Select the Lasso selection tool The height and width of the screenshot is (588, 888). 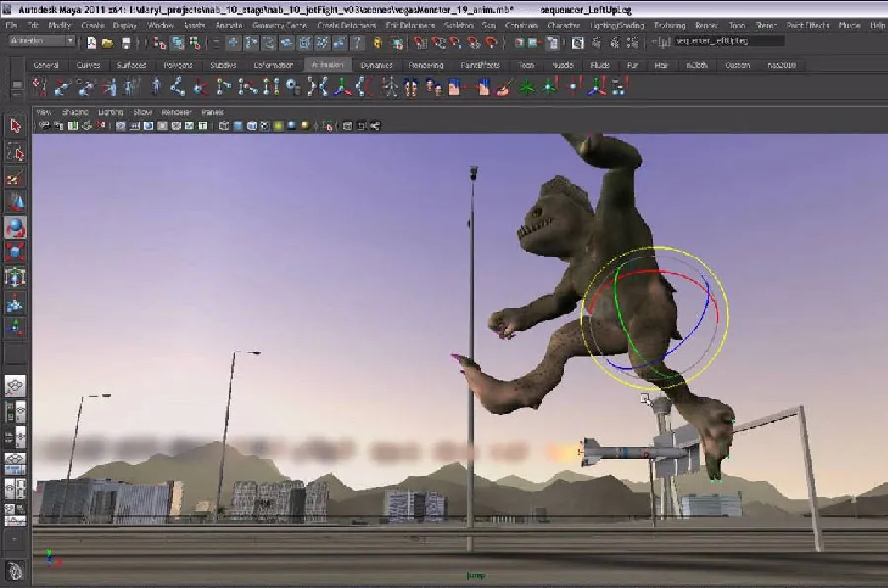pos(14,152)
